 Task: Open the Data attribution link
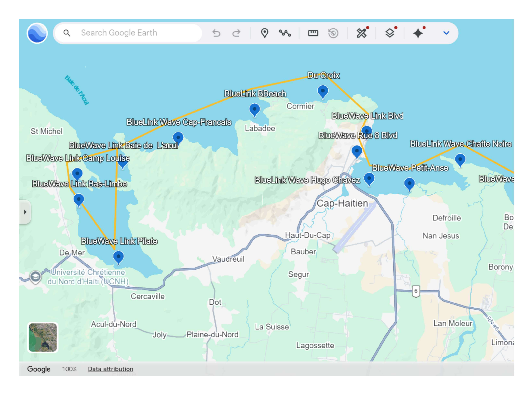tap(110, 369)
